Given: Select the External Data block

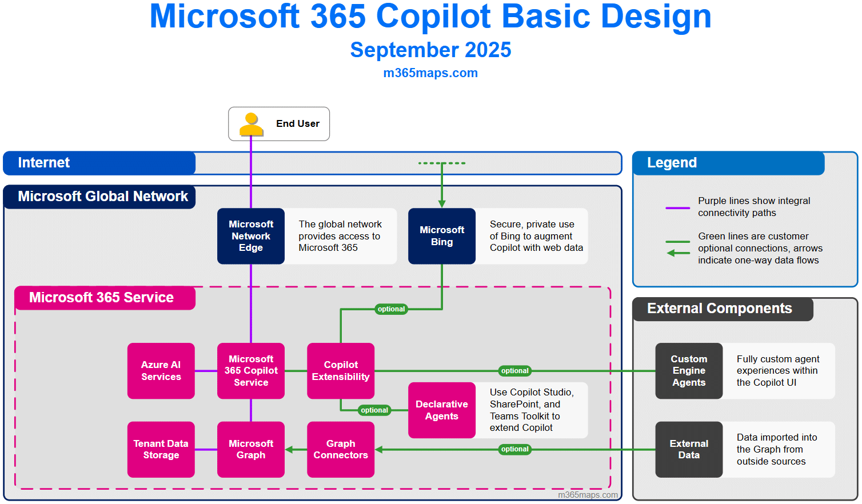Looking at the screenshot, I should coord(689,450).
